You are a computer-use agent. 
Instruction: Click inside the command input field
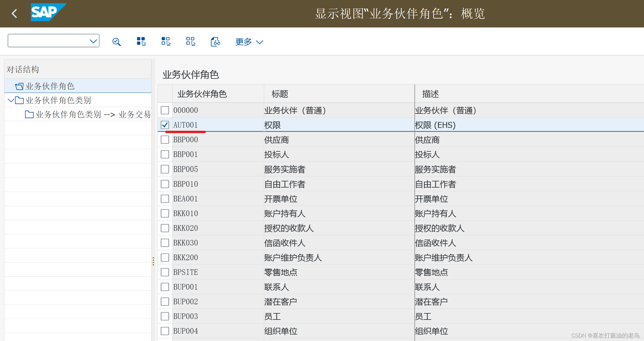[x=47, y=41]
